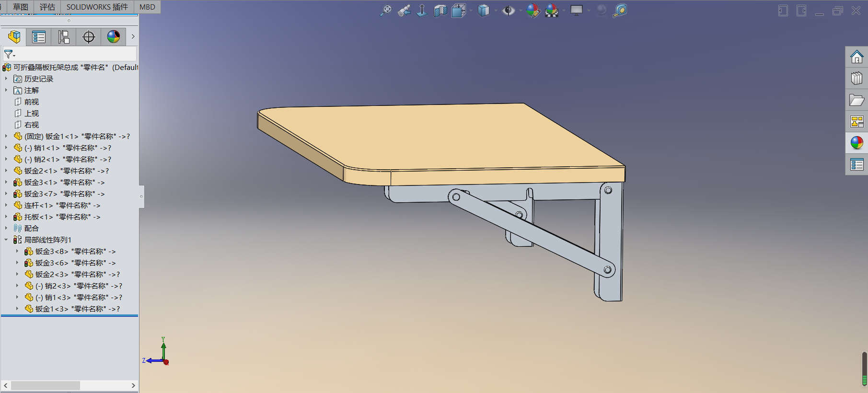Image resolution: width=868 pixels, height=393 pixels.
Task: Click the tree scrollbar left arrow
Action: click(x=6, y=385)
